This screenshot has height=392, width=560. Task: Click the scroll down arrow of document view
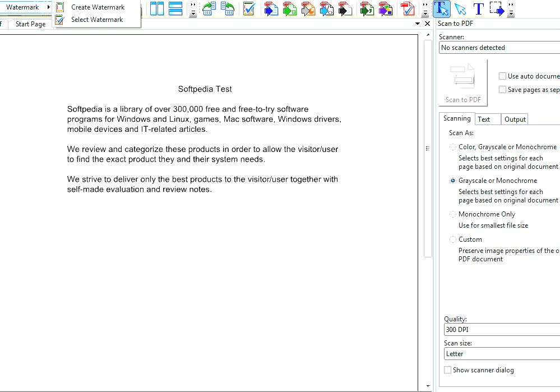[x=428, y=386]
